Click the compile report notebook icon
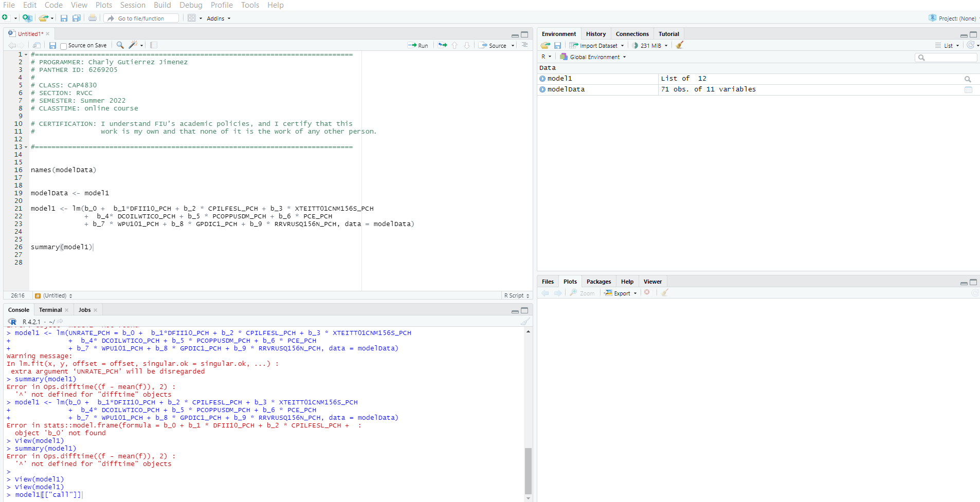This screenshot has height=502, width=980. coord(153,45)
